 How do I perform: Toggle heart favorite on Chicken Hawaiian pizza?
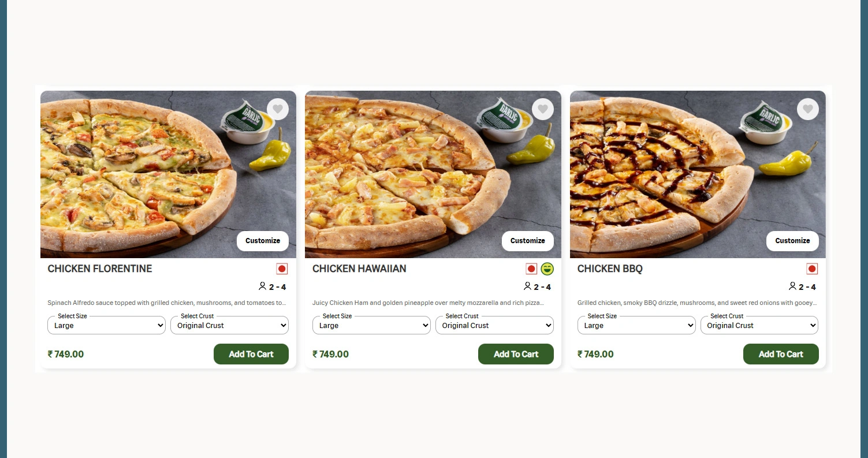point(542,109)
